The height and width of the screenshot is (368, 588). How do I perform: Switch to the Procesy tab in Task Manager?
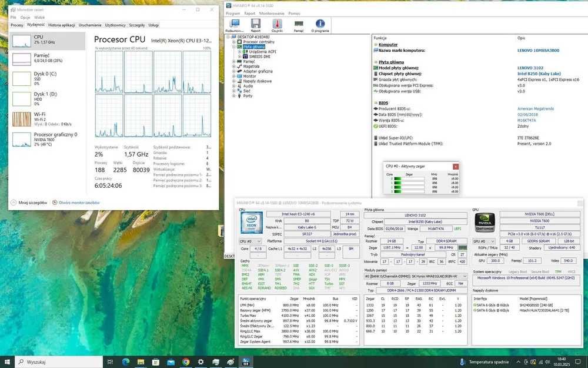[x=17, y=25]
